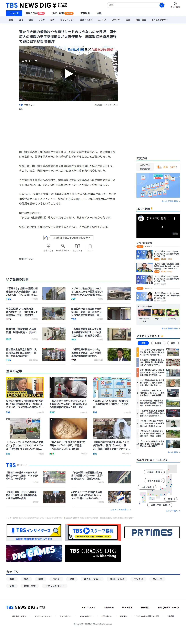The image size is (186, 644).
Task: Select the 最新 ranking filter
Action: point(143,343)
